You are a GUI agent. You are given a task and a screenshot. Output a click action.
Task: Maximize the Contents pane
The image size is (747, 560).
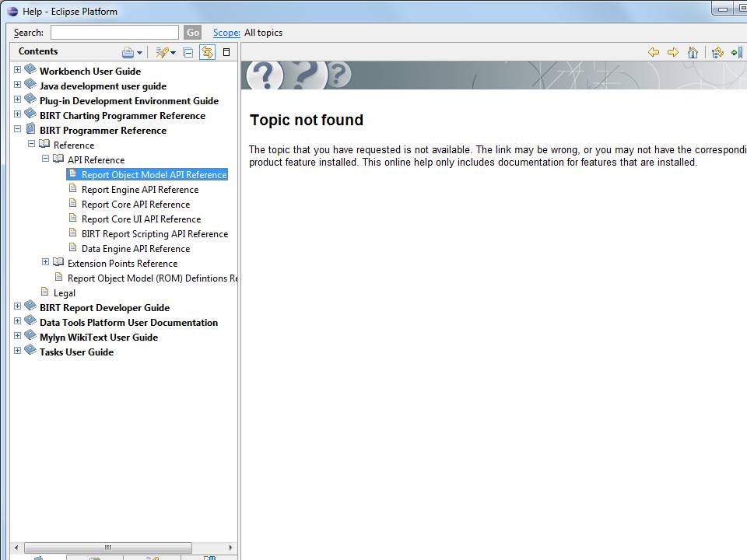pos(226,52)
